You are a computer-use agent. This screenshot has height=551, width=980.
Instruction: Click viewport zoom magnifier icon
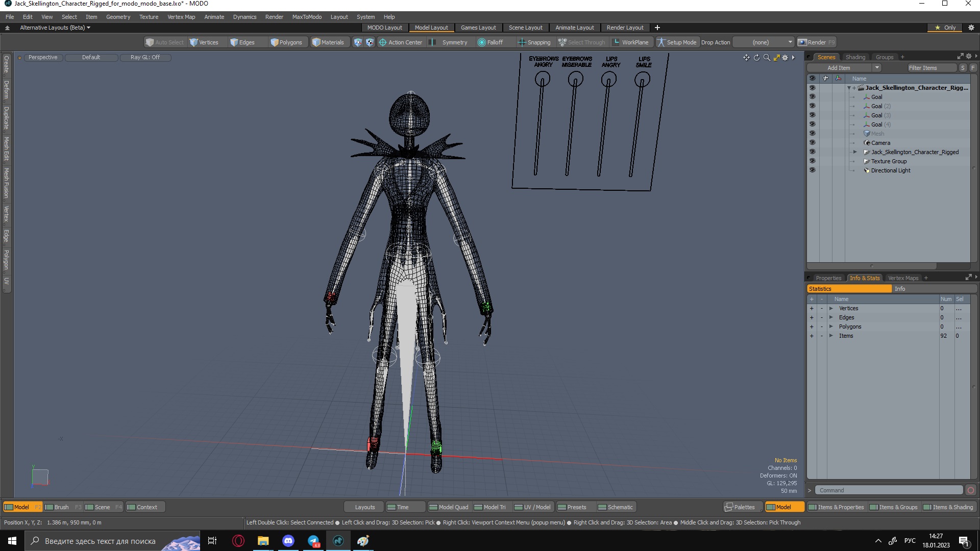[x=767, y=58]
